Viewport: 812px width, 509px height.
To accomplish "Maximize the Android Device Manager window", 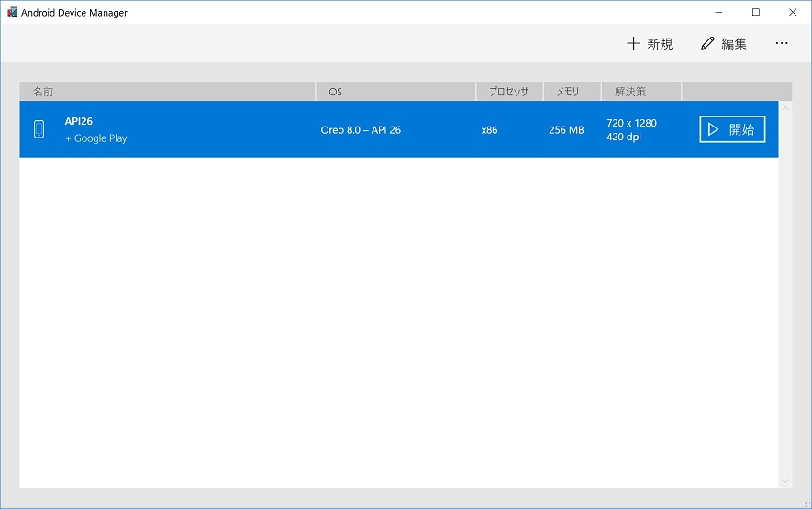I will click(x=755, y=12).
